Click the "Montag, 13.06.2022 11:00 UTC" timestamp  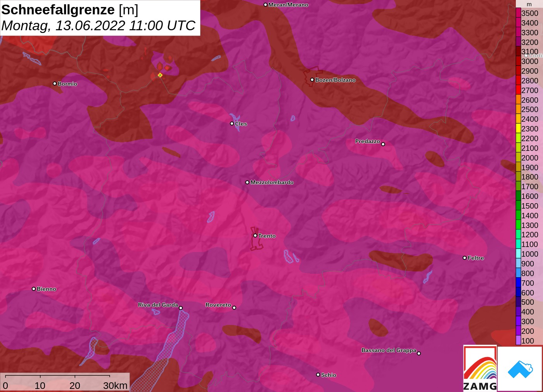tap(99, 26)
